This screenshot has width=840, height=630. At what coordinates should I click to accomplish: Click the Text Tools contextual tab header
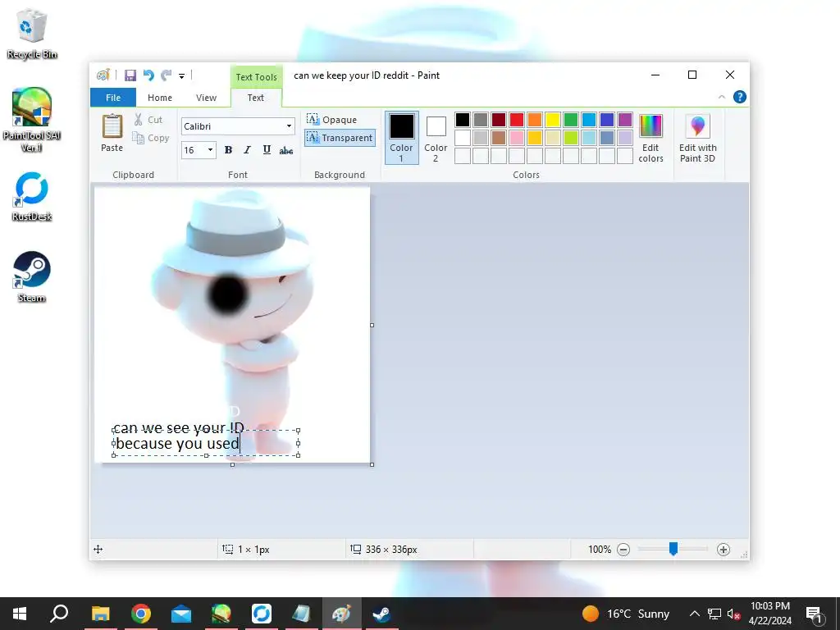coord(256,76)
